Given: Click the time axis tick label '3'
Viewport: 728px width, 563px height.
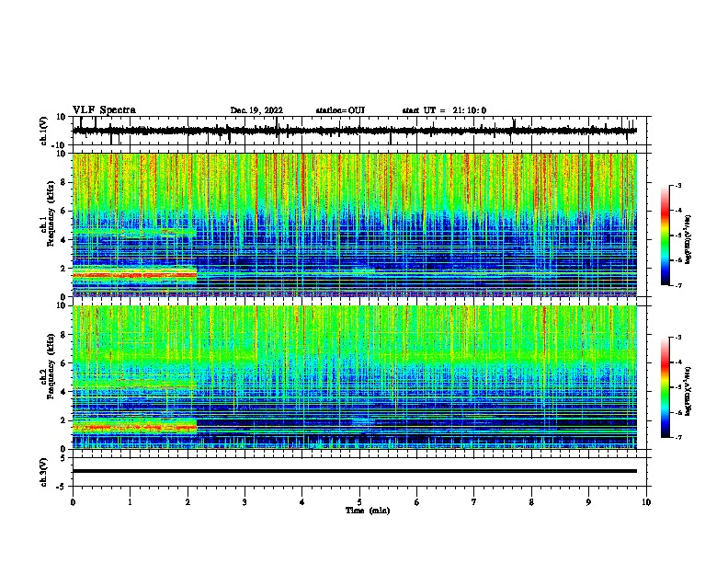Looking at the screenshot, I should click(x=245, y=502).
